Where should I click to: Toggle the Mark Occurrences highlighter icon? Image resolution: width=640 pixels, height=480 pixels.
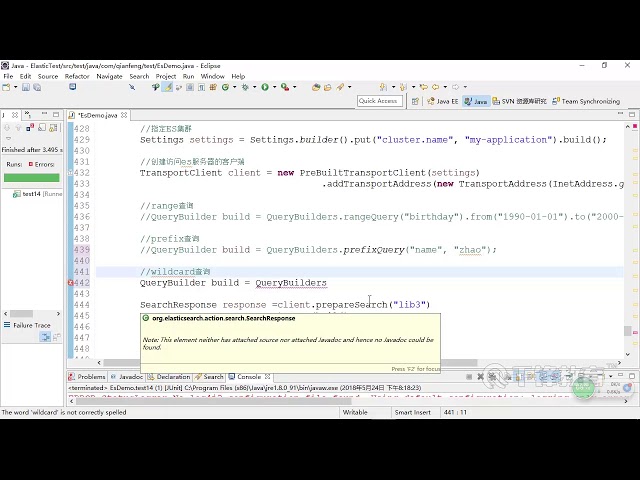click(x=168, y=87)
